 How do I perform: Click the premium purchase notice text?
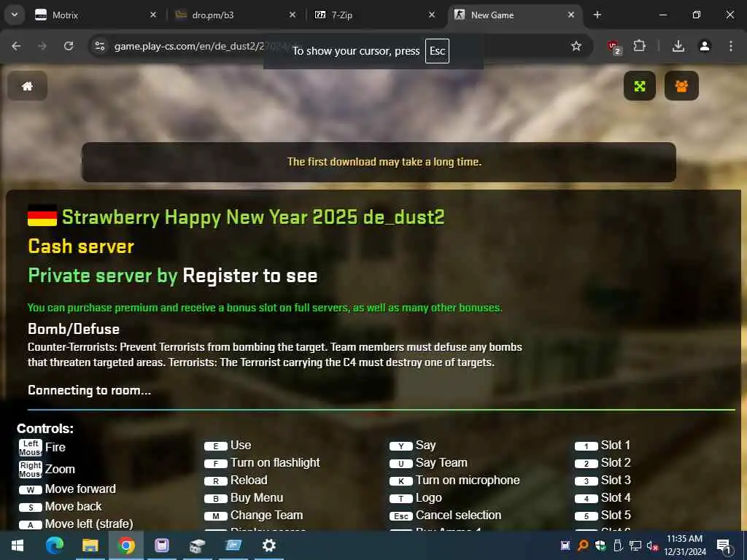coord(265,308)
